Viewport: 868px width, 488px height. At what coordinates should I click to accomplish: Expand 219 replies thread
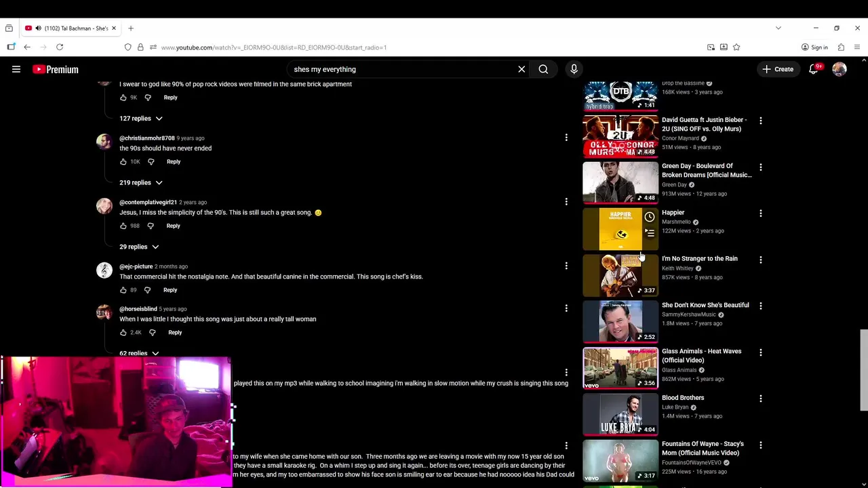click(141, 182)
